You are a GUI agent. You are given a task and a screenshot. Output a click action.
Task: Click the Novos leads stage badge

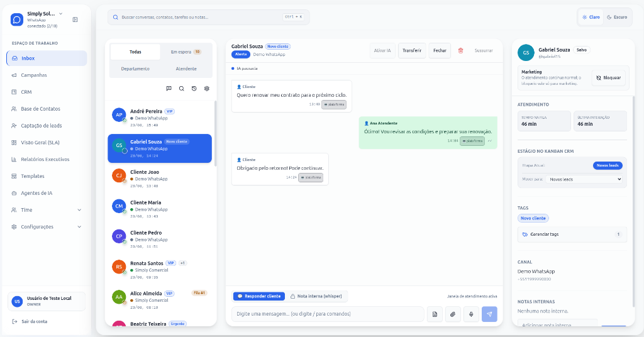[x=608, y=165]
